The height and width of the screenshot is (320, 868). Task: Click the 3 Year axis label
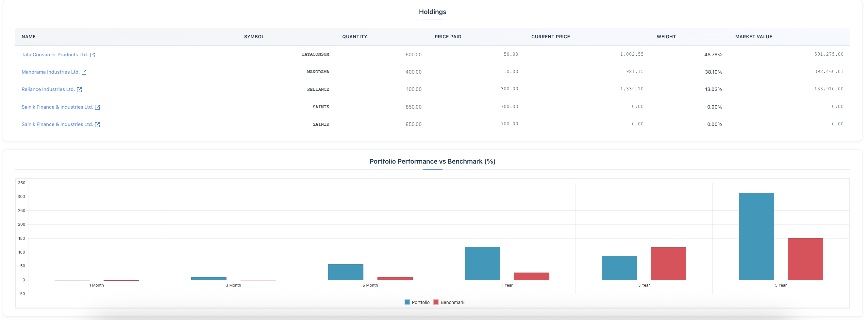(x=643, y=285)
